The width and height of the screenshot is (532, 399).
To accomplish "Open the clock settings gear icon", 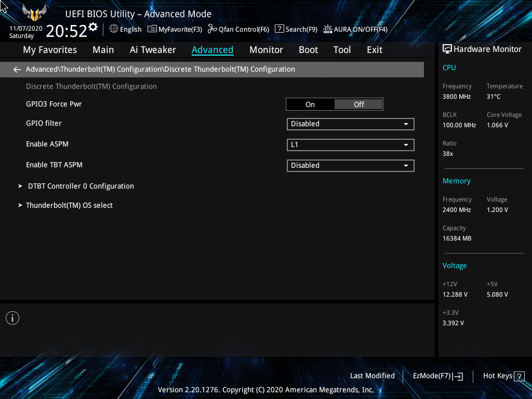I will coord(93,26).
